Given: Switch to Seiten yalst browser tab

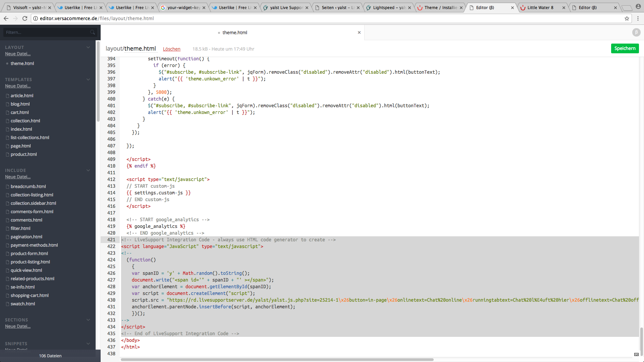Looking at the screenshot, I should pyautogui.click(x=337, y=7).
